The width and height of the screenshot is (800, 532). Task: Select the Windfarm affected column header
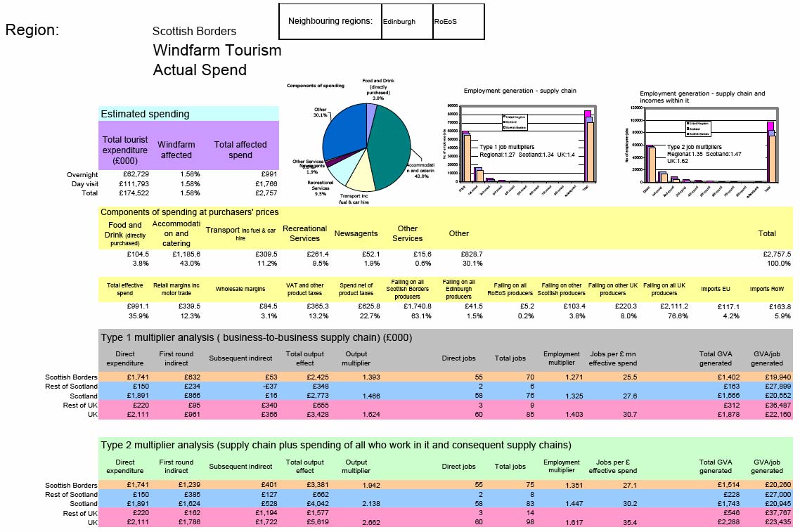click(176, 150)
